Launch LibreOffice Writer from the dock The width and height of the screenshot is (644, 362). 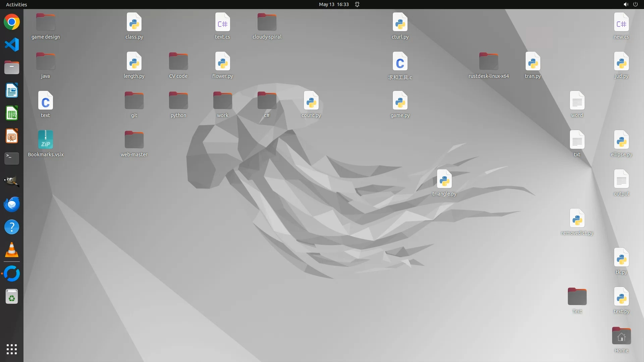pos(12,90)
